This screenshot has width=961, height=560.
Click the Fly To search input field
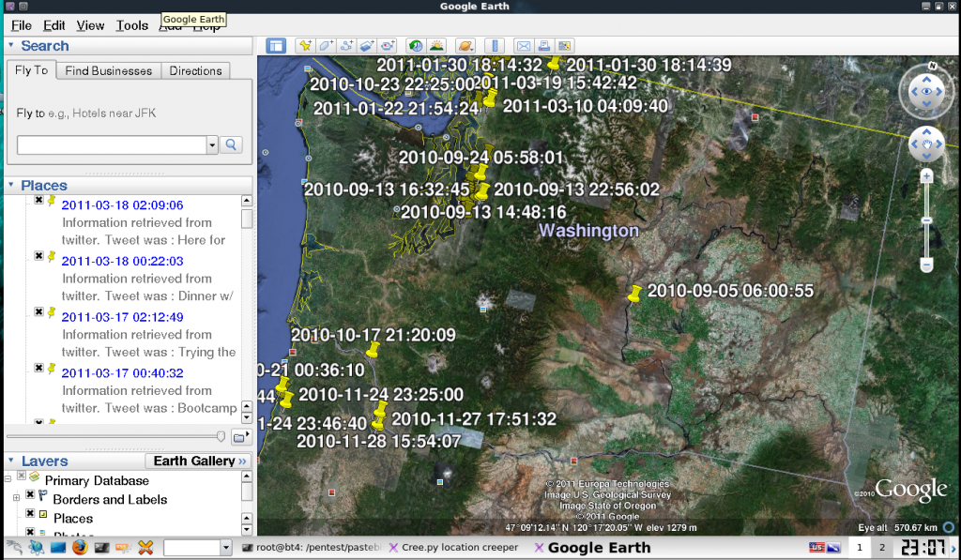pos(112,145)
